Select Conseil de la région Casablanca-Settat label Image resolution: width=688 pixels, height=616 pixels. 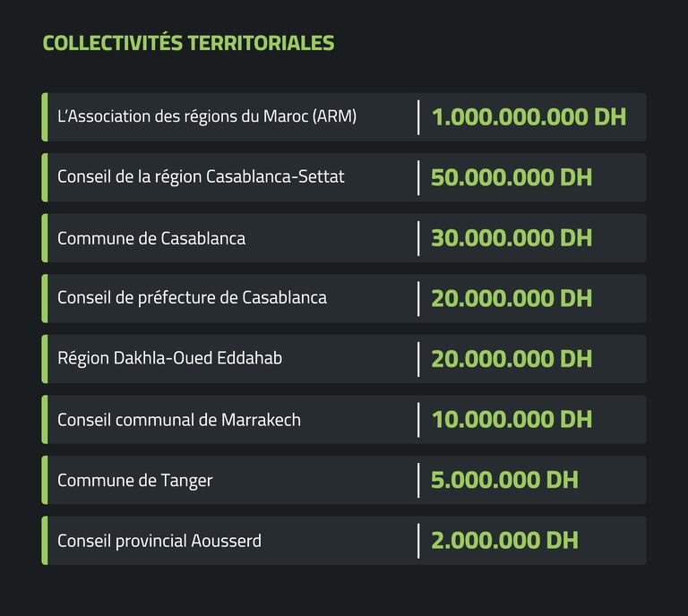click(x=201, y=176)
